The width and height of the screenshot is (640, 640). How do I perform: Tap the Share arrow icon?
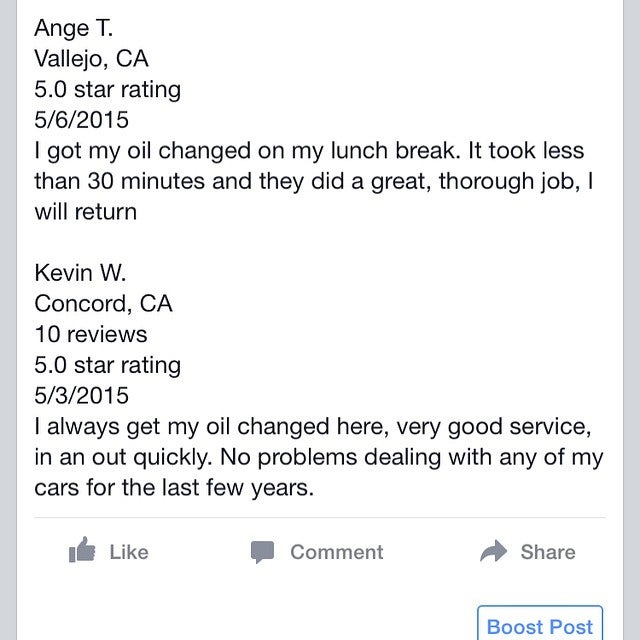tap(494, 551)
